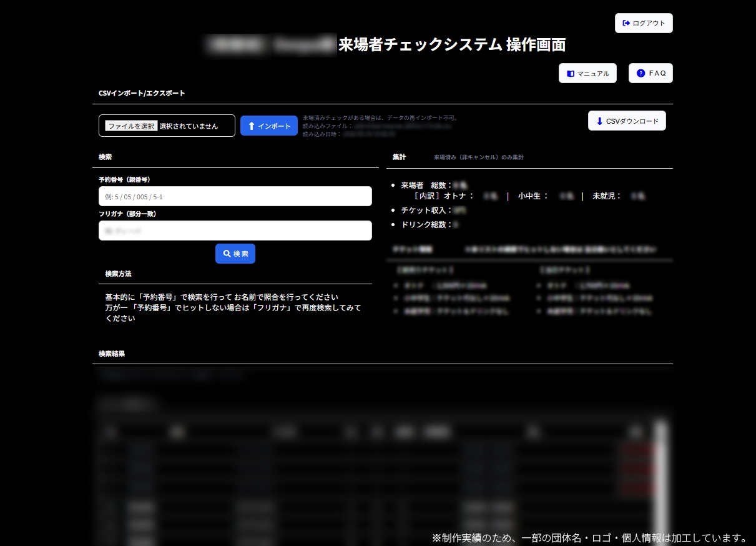Click the CSVインポート/エクスポート section heading
Screen dimensions: 756x546
pyautogui.click(x=142, y=93)
